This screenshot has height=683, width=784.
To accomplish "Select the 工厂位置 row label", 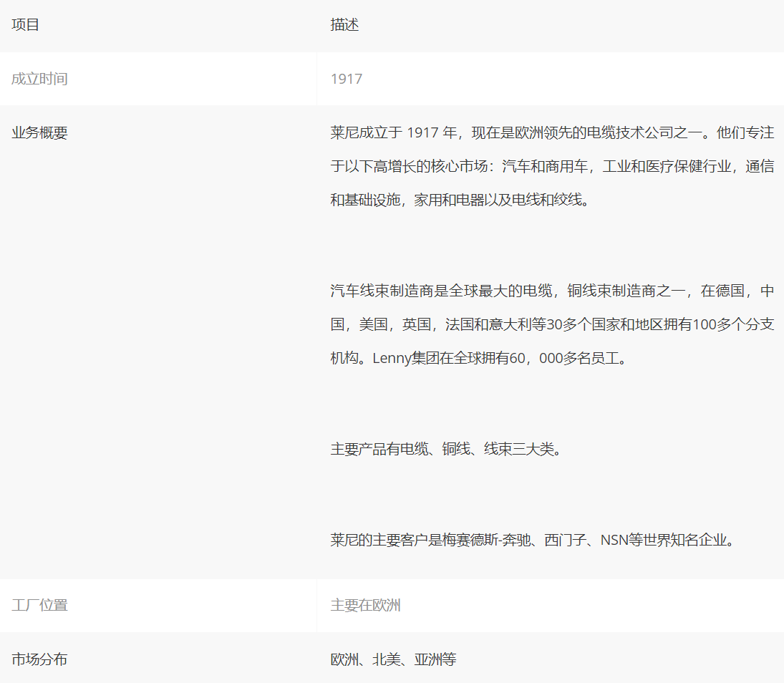I will click(39, 605).
